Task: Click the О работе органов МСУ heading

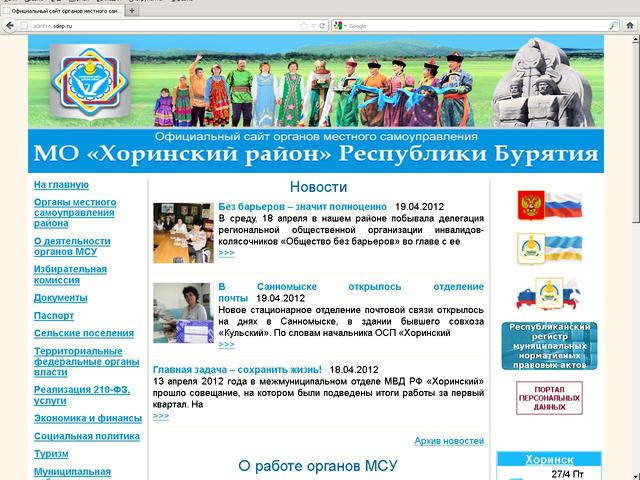Action: pyautogui.click(x=318, y=466)
